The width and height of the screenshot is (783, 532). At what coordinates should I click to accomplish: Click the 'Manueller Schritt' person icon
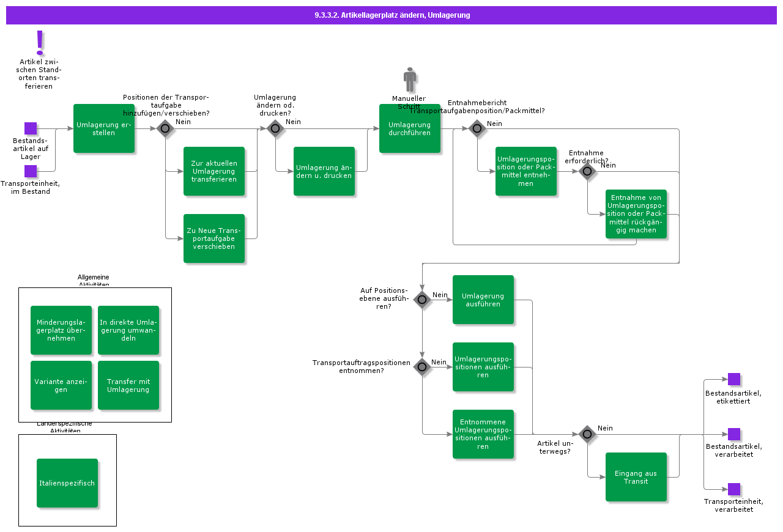click(x=410, y=79)
